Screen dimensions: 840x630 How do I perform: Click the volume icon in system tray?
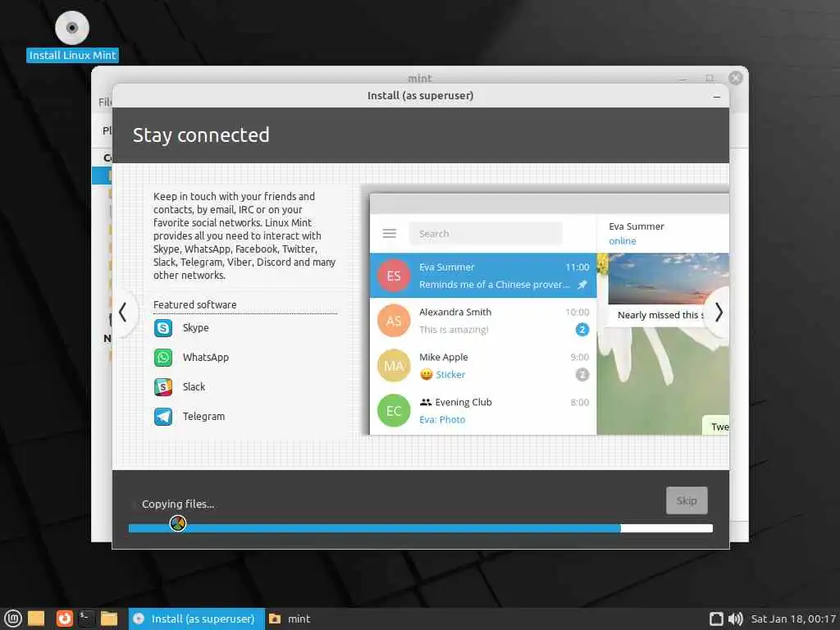click(736, 619)
